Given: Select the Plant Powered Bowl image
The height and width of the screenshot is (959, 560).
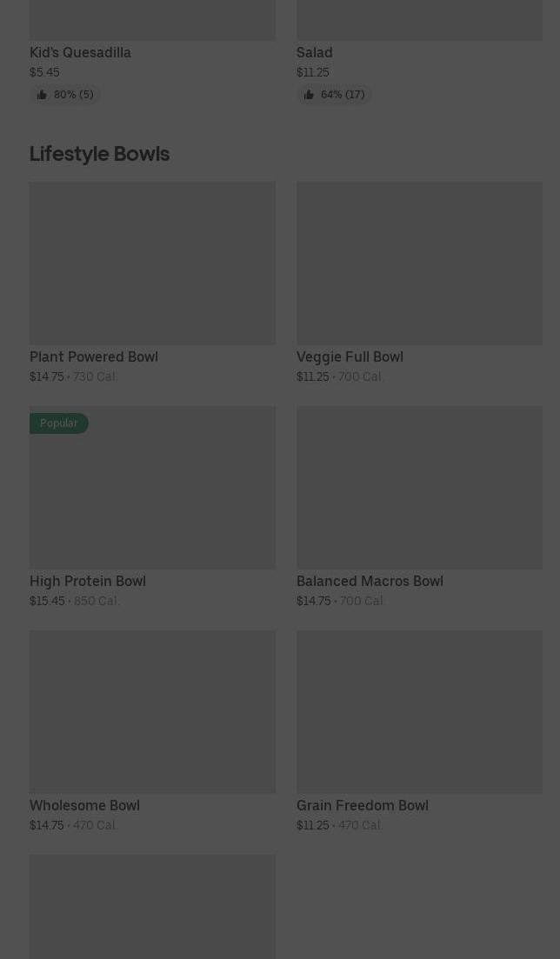Looking at the screenshot, I should tap(152, 263).
